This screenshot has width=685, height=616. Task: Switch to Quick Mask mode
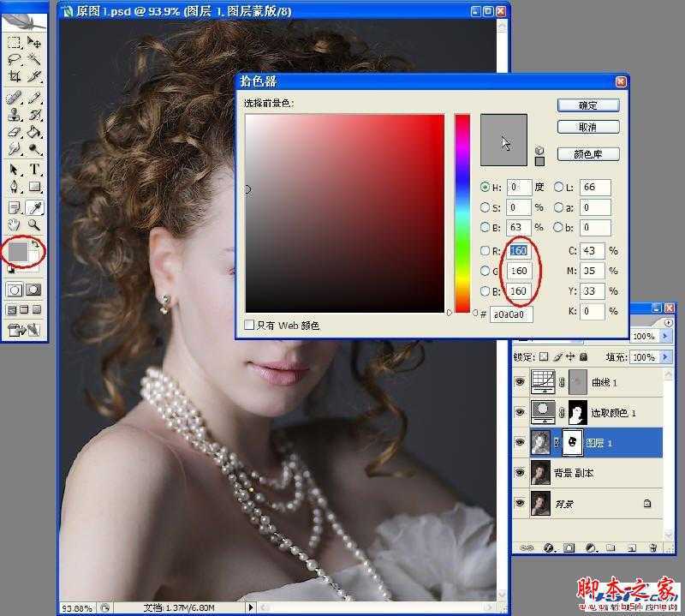click(33, 290)
